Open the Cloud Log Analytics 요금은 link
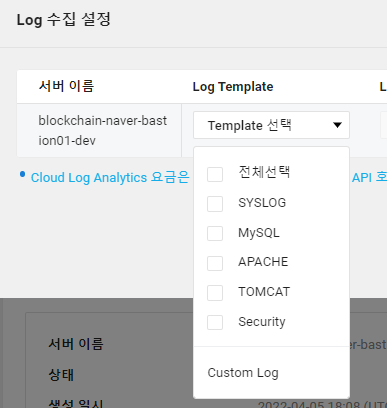This screenshot has width=387, height=408. click(x=110, y=177)
